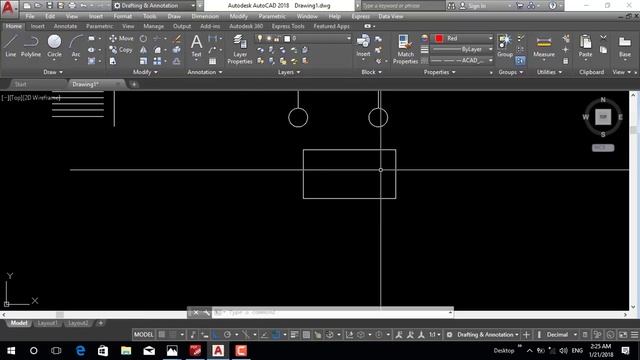Click the red color swatch in Properties

[439, 38]
